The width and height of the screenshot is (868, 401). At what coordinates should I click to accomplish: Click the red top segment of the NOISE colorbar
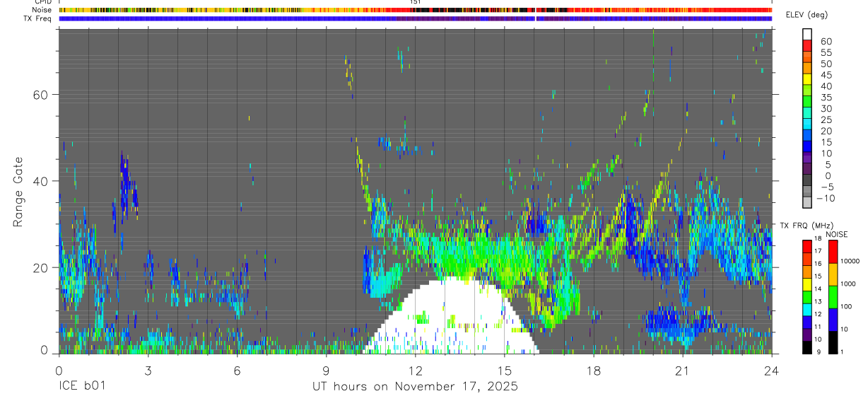click(x=833, y=252)
